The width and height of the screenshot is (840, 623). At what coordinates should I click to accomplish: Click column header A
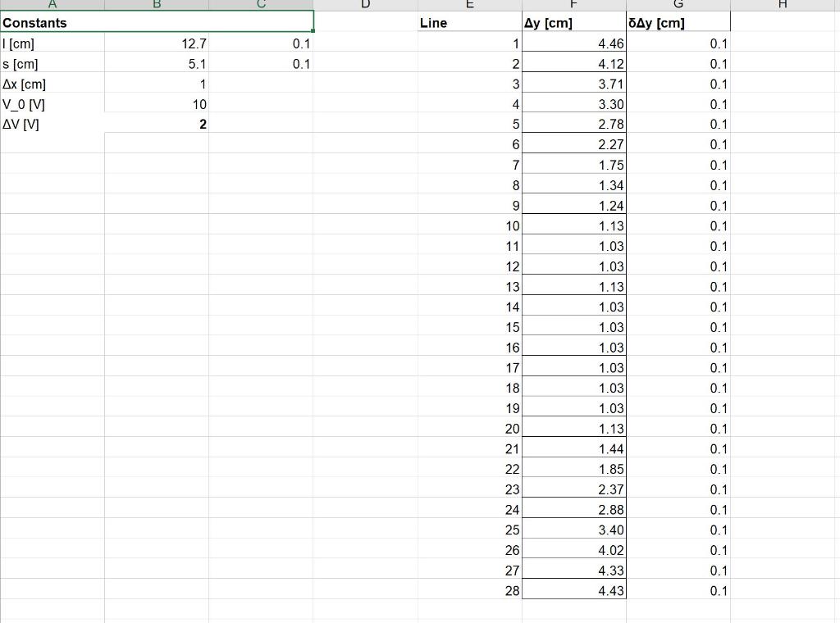tap(52, 5)
